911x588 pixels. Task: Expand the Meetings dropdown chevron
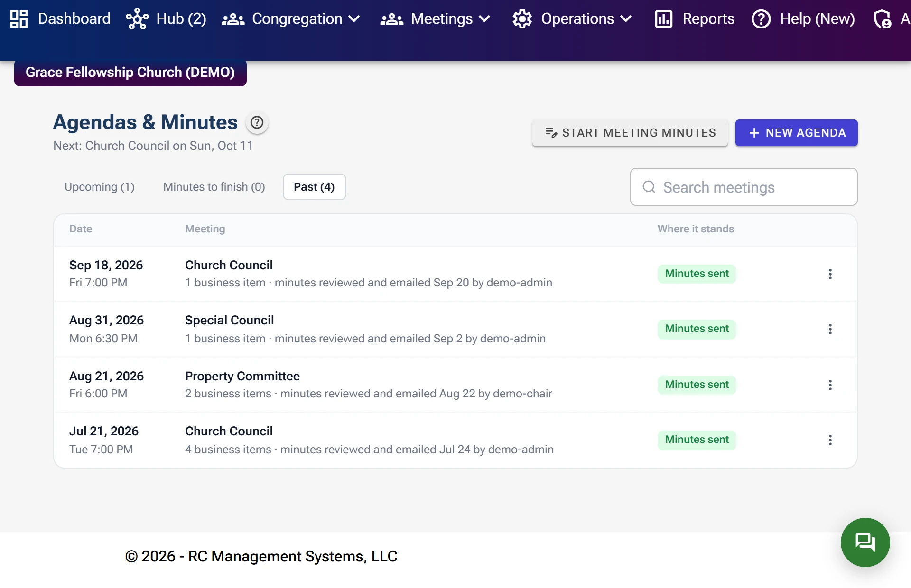pyautogui.click(x=484, y=19)
